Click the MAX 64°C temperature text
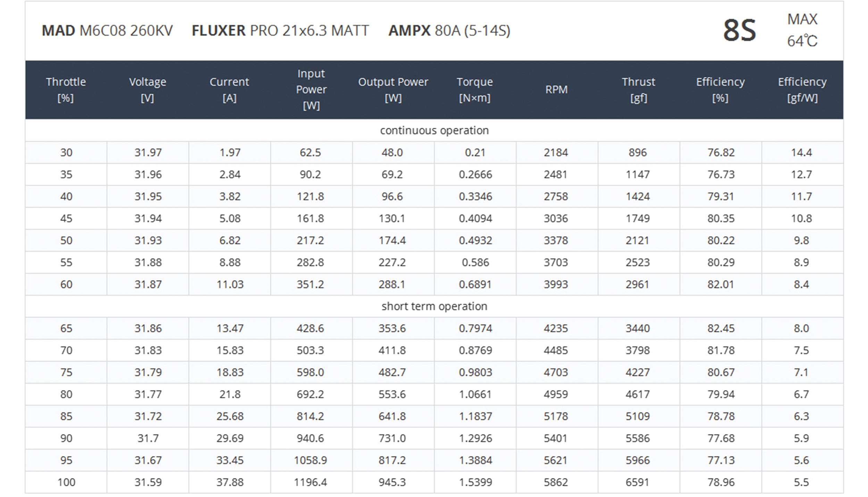This screenshot has height=497, width=868. tap(802, 30)
